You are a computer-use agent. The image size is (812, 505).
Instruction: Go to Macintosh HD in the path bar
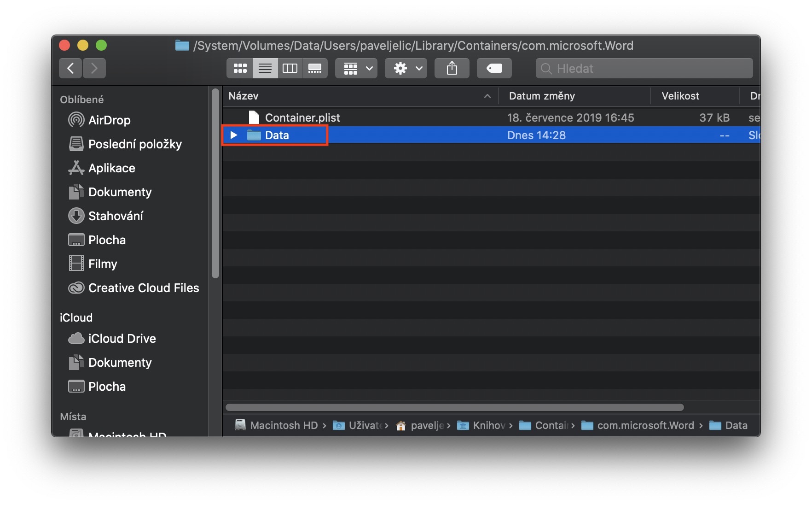pyautogui.click(x=276, y=425)
